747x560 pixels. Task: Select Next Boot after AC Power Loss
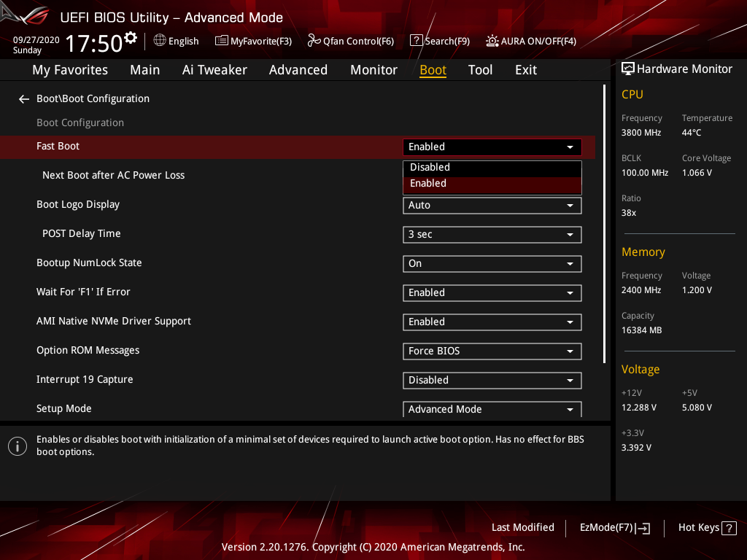[113, 175]
